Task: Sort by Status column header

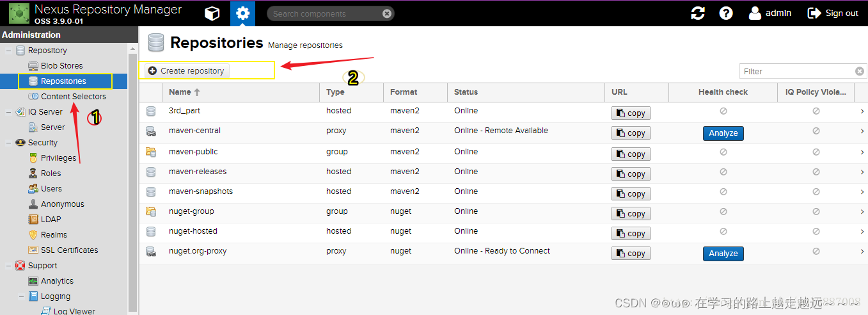Action: pyautogui.click(x=525, y=92)
